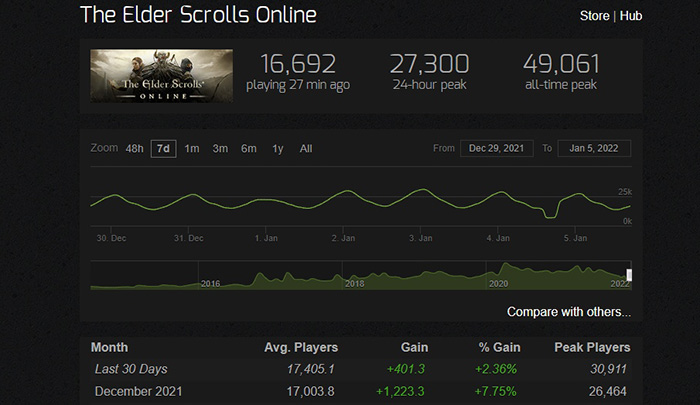Click average players value 17,405.1

click(310, 369)
